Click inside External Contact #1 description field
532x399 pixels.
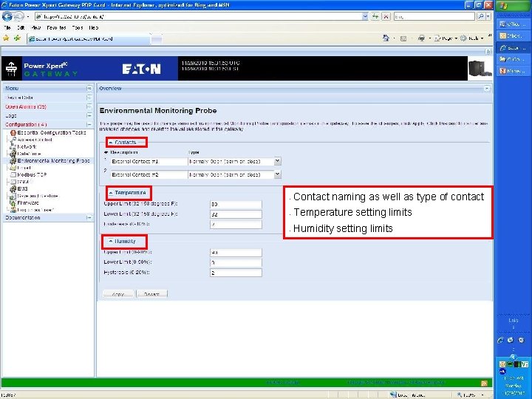pyautogui.click(x=149, y=162)
